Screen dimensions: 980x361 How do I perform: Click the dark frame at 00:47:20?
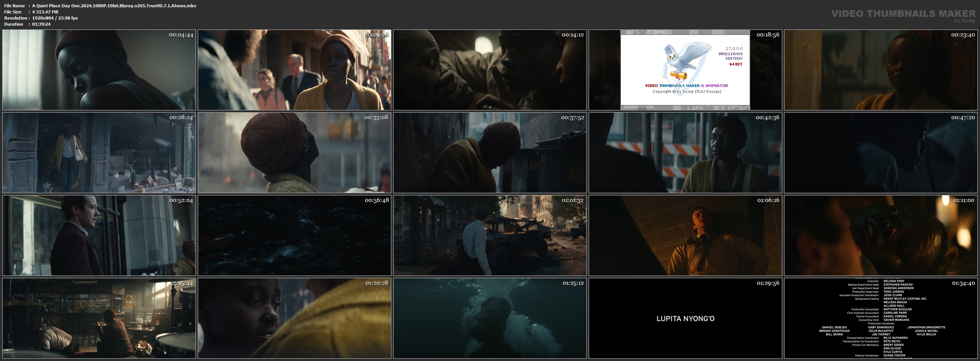pos(881,153)
